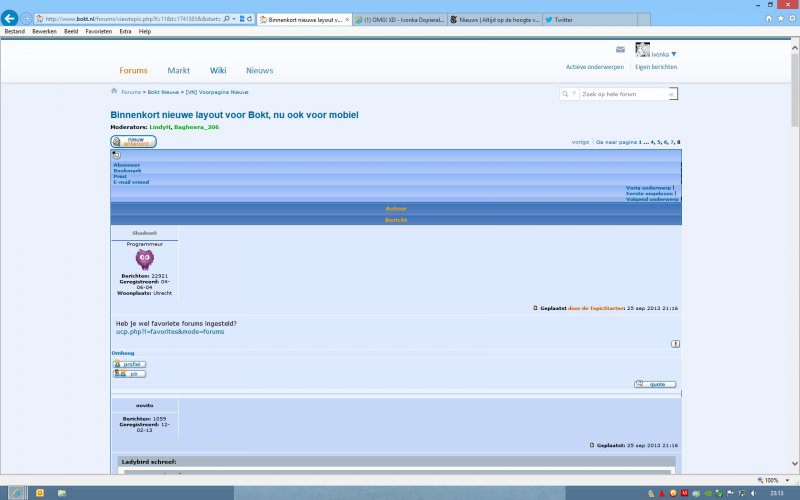
Task: Open File Explorer from the taskbar
Action: (62, 493)
